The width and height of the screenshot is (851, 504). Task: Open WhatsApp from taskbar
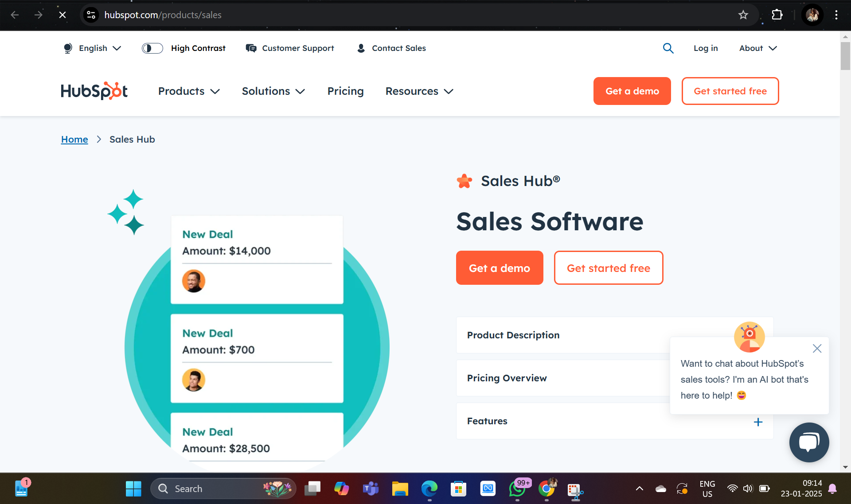517,488
